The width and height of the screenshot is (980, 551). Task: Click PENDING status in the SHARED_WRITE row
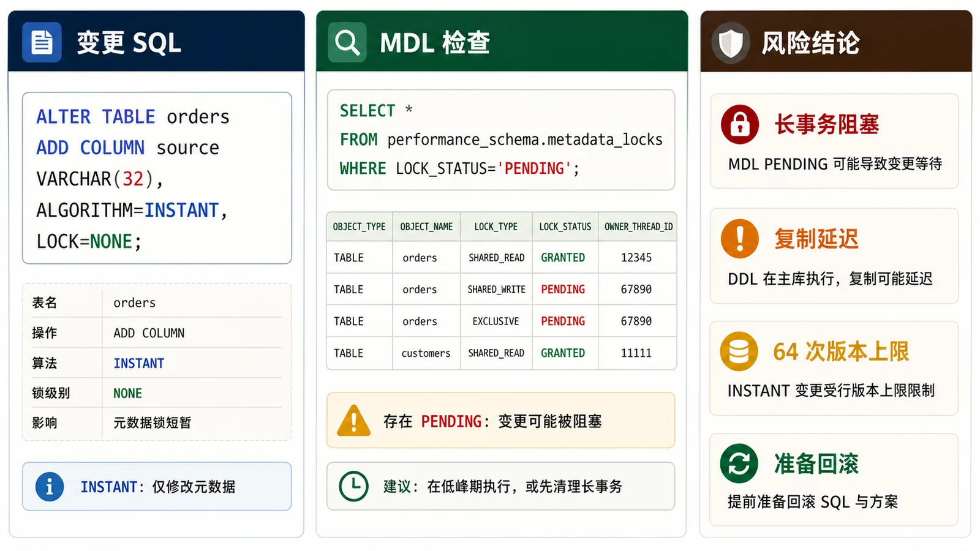[x=563, y=290]
